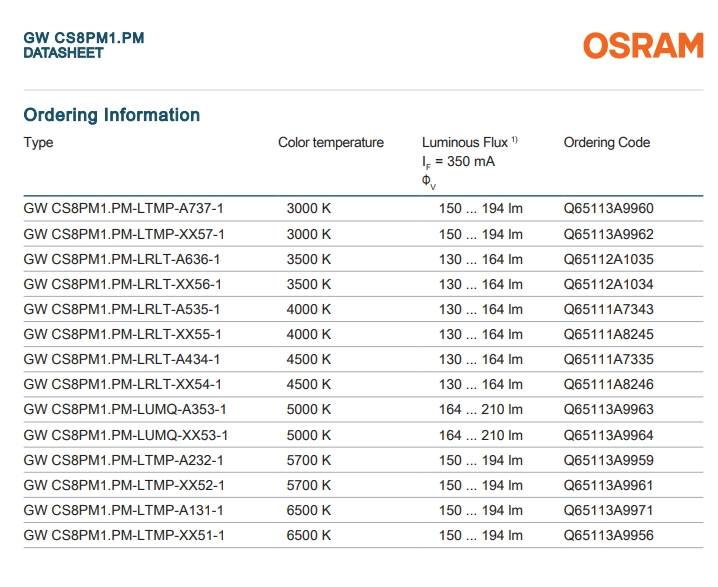Click 5700 K in the A232-1 row
The height and width of the screenshot is (587, 718).
point(309,460)
